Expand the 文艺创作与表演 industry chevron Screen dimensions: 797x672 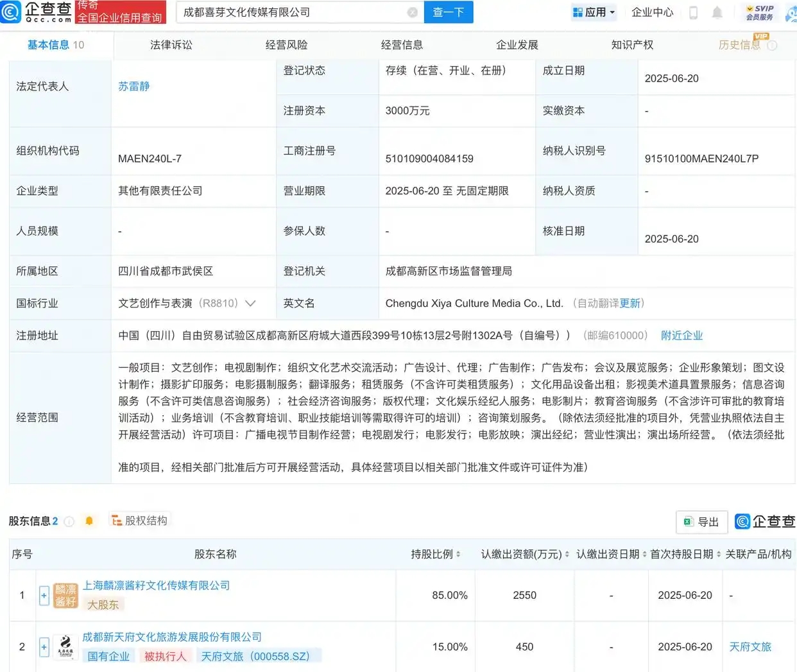click(250, 304)
